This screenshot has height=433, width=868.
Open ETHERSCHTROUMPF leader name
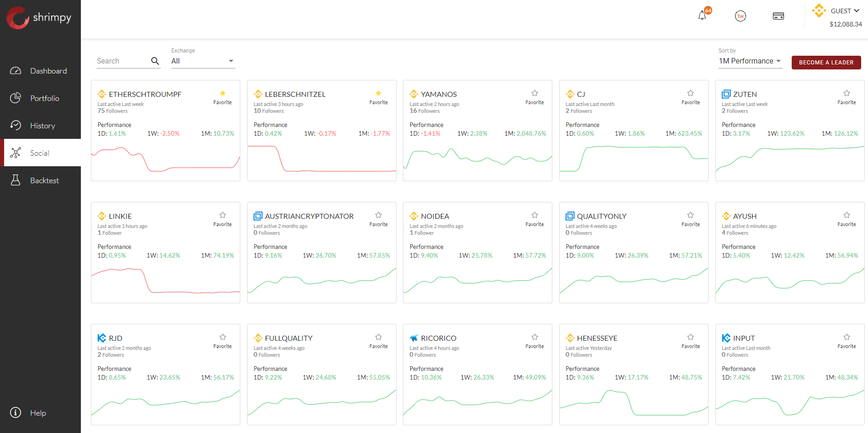(145, 94)
